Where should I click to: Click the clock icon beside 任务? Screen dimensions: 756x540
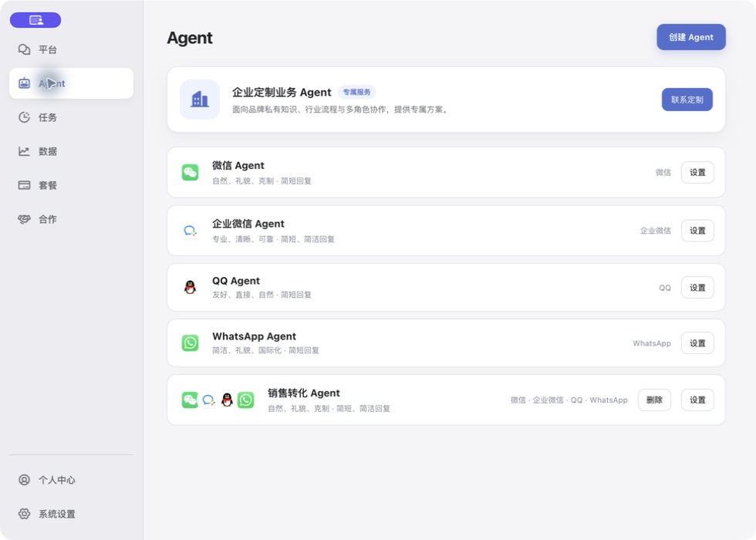click(x=24, y=117)
